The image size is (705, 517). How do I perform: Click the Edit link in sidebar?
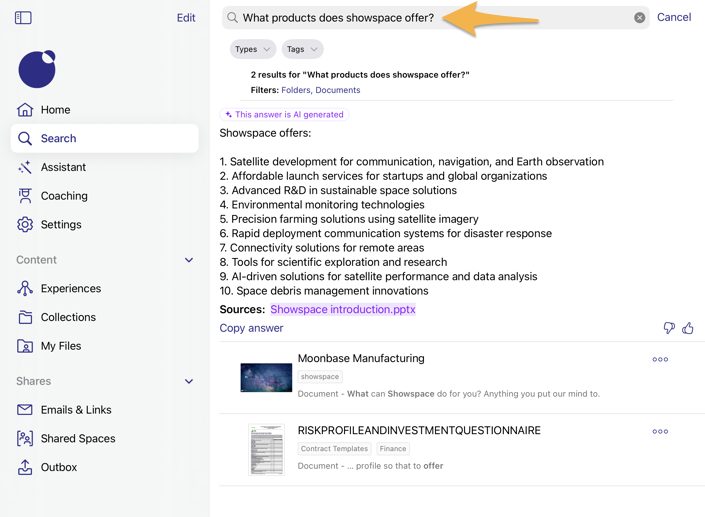point(186,18)
